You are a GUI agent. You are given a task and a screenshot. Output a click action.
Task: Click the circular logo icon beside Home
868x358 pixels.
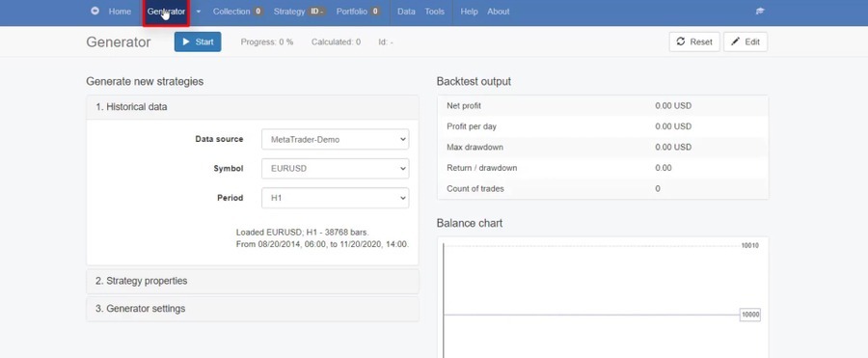pos(95,11)
